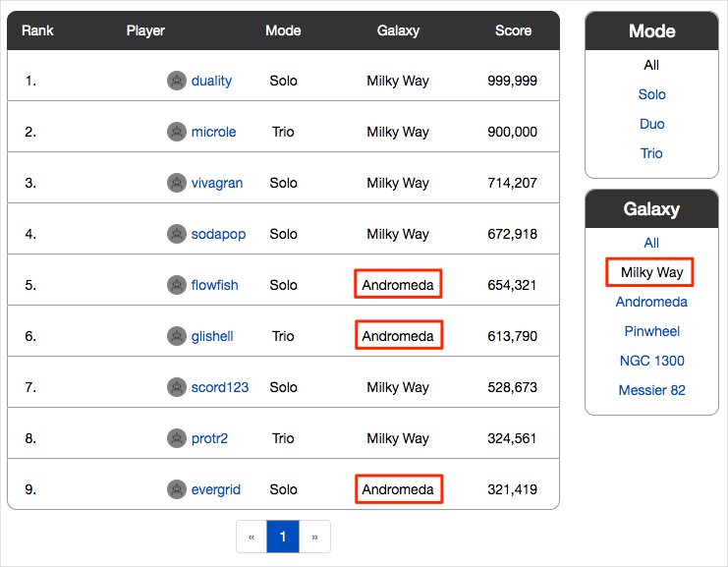Click the score 324,561

pyautogui.click(x=512, y=438)
